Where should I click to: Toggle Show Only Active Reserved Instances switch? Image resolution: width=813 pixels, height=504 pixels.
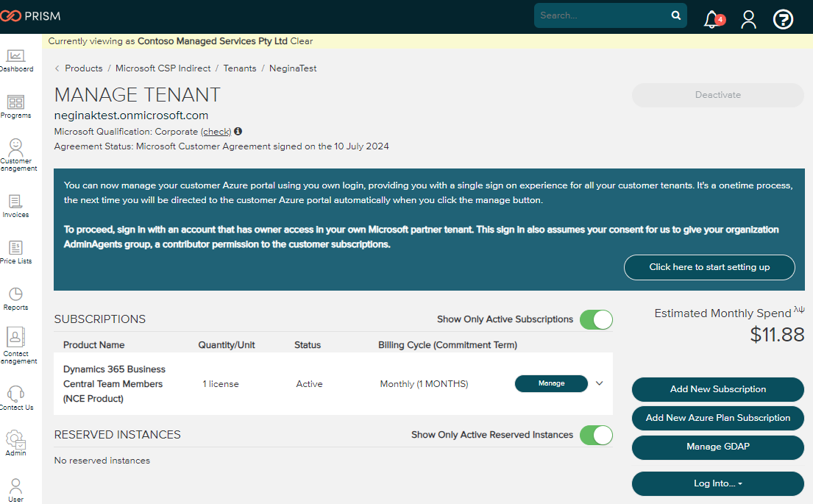pyautogui.click(x=596, y=435)
